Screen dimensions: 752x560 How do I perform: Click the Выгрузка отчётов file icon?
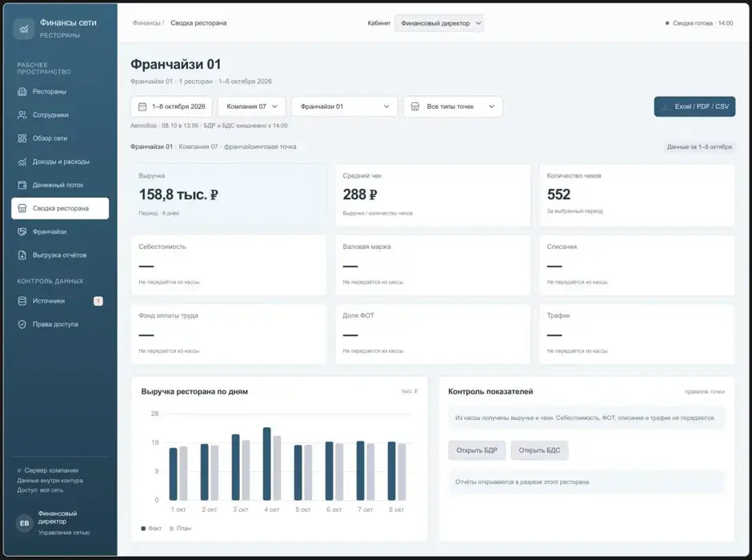(22, 255)
